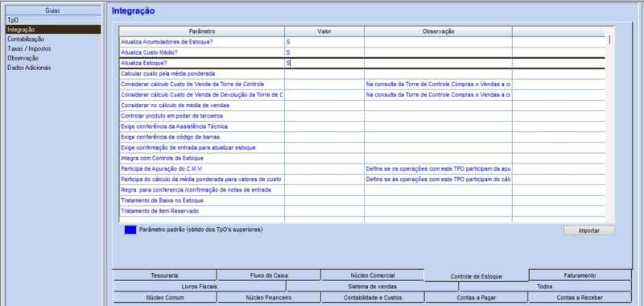Switch to the Contas a Pagar tab
The width and height of the screenshot is (644, 306).
coord(477,297)
